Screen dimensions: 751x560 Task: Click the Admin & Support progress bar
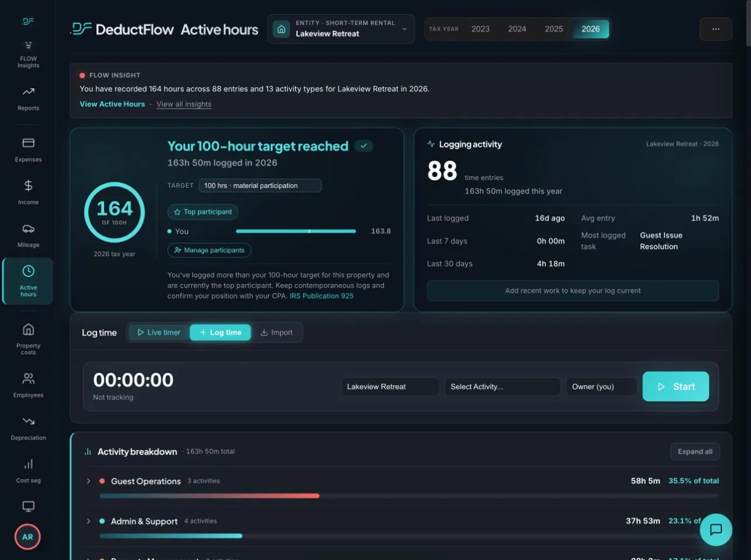[409, 535]
